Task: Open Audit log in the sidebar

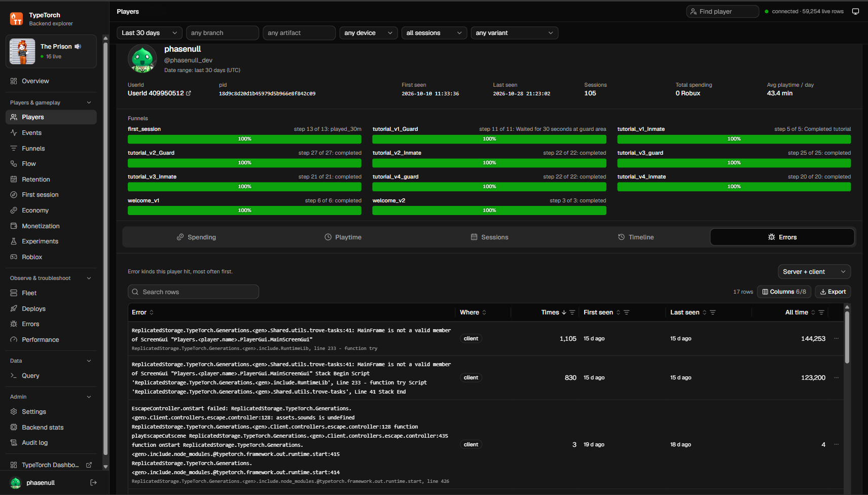Action: 51,443
